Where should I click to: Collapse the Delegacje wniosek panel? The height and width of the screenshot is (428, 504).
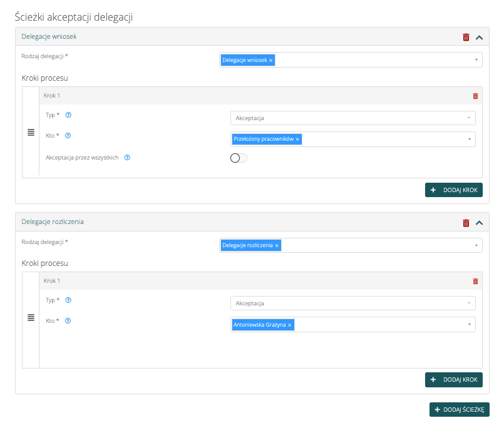click(479, 37)
